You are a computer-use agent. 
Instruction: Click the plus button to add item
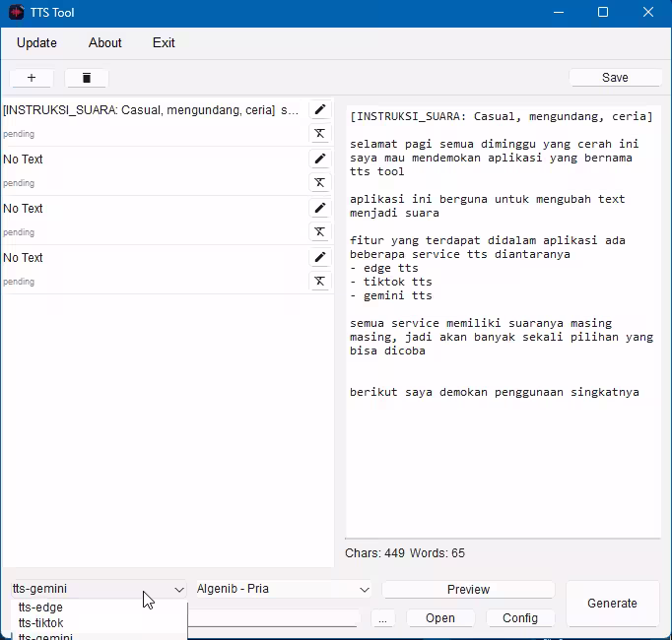tap(32, 78)
